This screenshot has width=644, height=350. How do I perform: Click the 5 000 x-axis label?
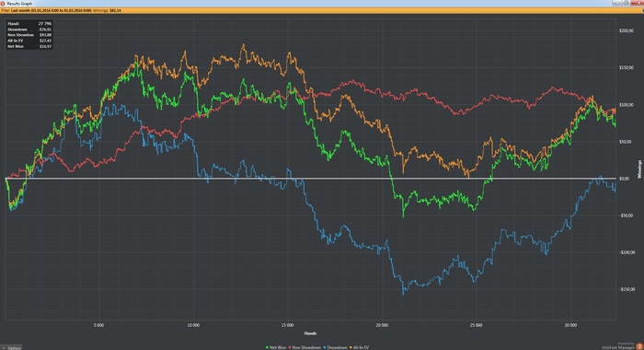[x=98, y=325]
